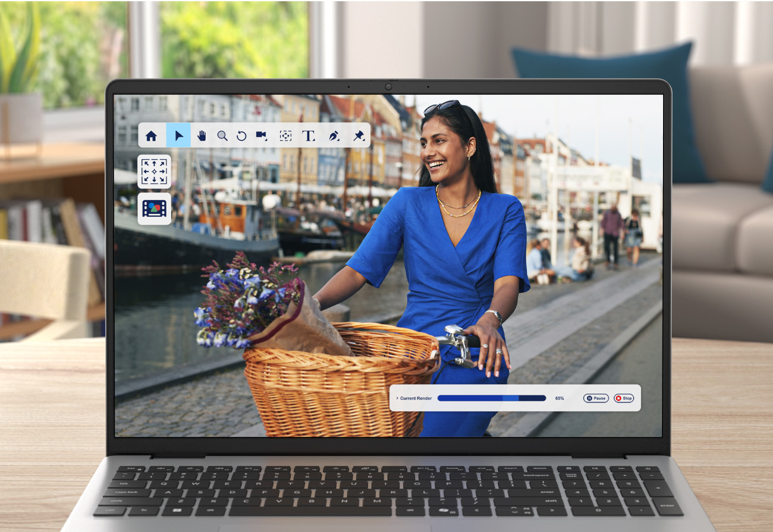Viewport: 773px width, 532px height.
Task: Click the flower bouquet in the preview
Action: tap(244, 303)
